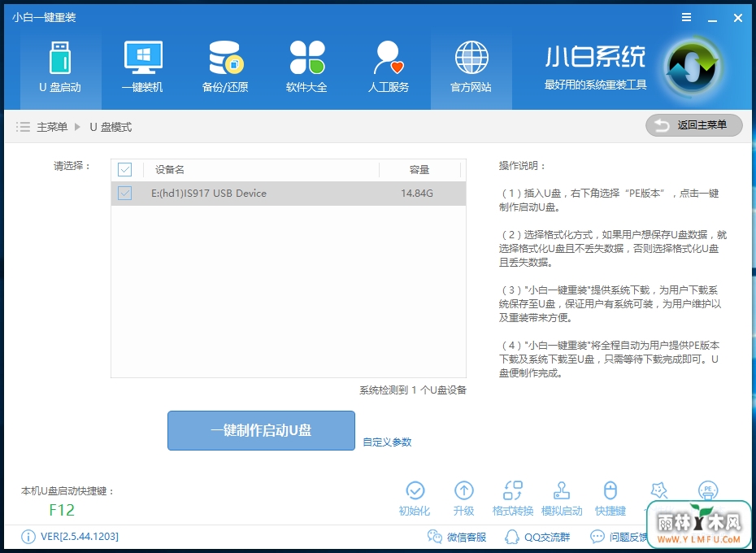Click the 快捷键 mouse icon
Screen dimensions: 756x553
(x=610, y=490)
